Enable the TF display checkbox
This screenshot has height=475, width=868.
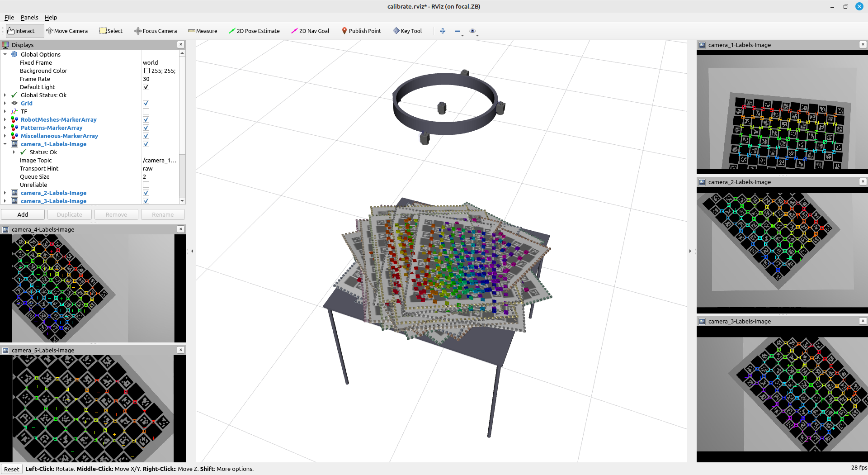coord(146,112)
